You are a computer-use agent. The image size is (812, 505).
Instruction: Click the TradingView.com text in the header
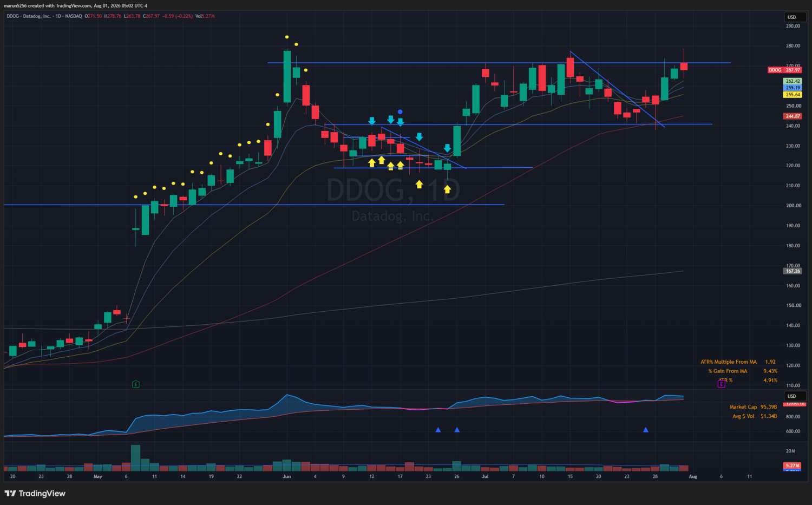pos(74,6)
